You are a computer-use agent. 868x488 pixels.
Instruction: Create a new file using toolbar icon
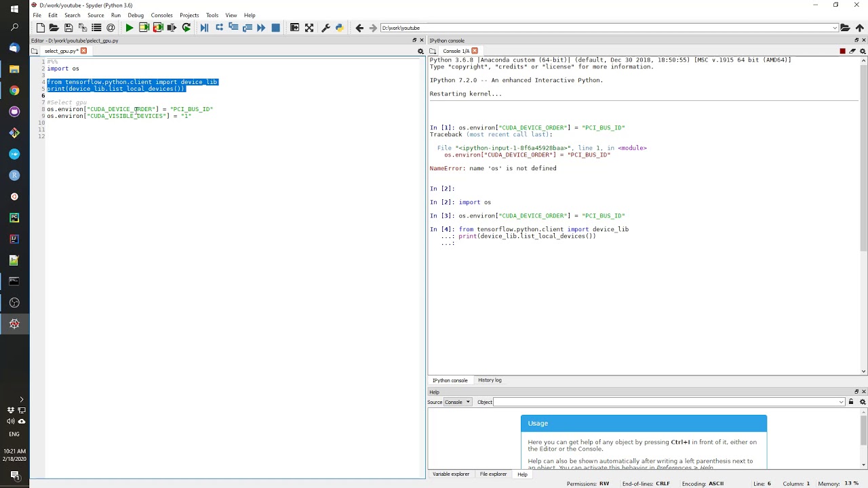[41, 28]
